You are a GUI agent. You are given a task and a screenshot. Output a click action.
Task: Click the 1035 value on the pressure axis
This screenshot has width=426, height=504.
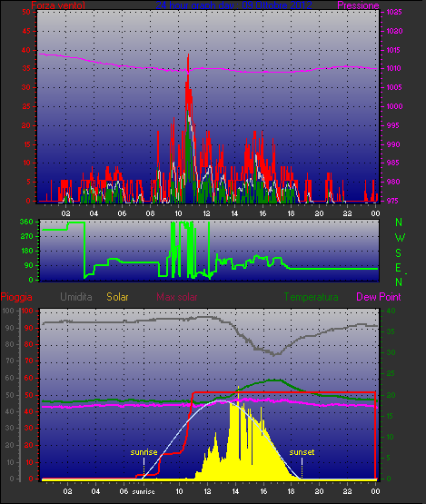394,12
